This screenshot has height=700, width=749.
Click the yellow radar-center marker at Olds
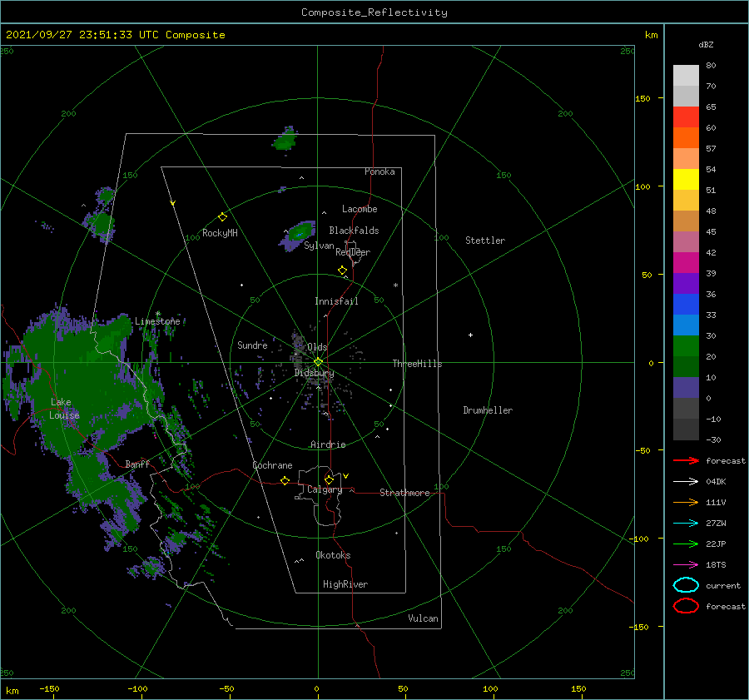coord(318,362)
